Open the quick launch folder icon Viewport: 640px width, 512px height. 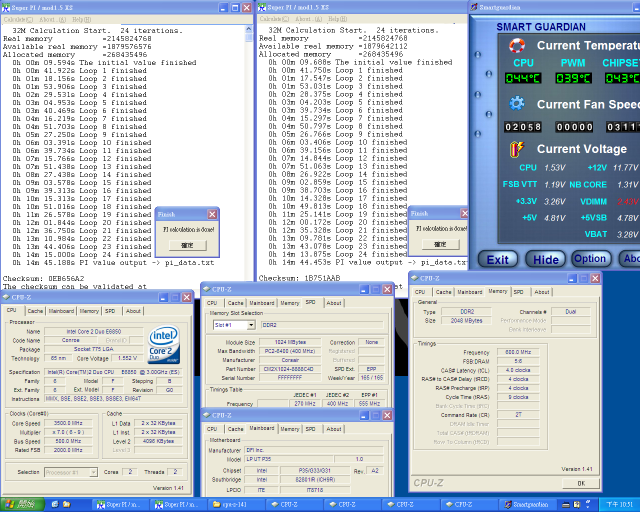[67, 505]
